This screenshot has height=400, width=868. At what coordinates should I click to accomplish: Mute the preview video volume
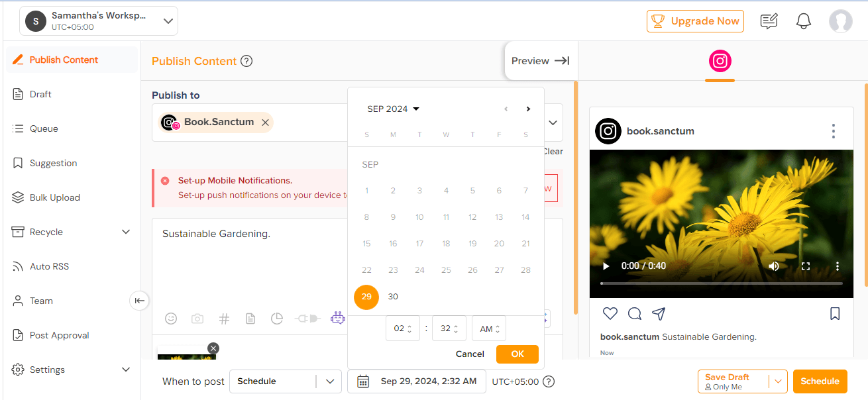pyautogui.click(x=774, y=266)
